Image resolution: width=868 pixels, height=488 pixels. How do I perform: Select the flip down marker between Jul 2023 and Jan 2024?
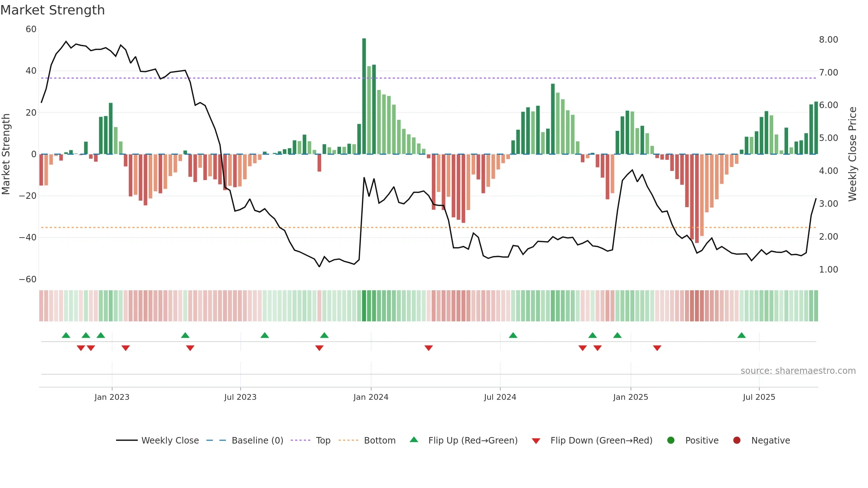click(319, 348)
